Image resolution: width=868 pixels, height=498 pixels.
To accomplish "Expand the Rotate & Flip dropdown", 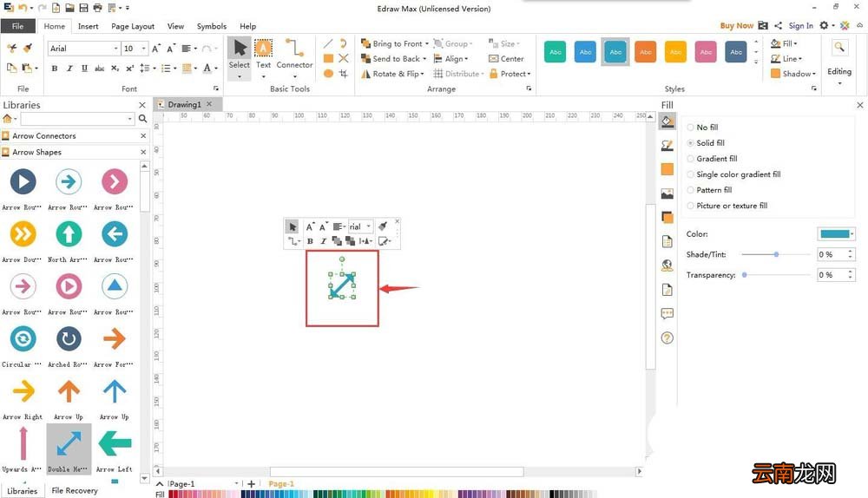I will 423,74.
